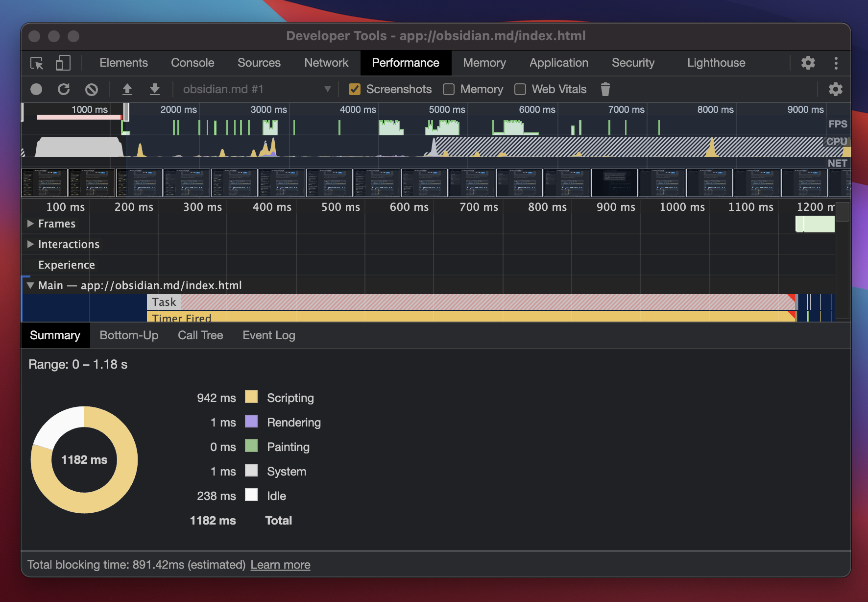Open the DevTools kebab menu
The width and height of the screenshot is (868, 602).
click(x=836, y=63)
